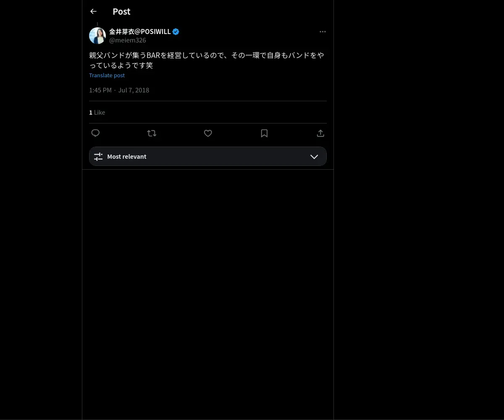The width and height of the screenshot is (504, 420).
Task: Open the @meiem326 handle link
Action: [x=128, y=40]
